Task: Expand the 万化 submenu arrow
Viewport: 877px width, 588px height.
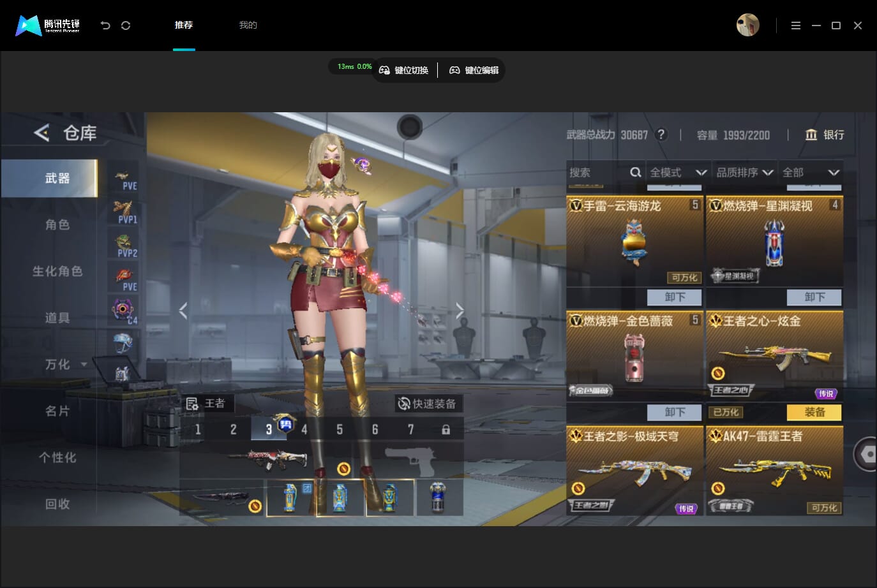Action: (x=84, y=364)
